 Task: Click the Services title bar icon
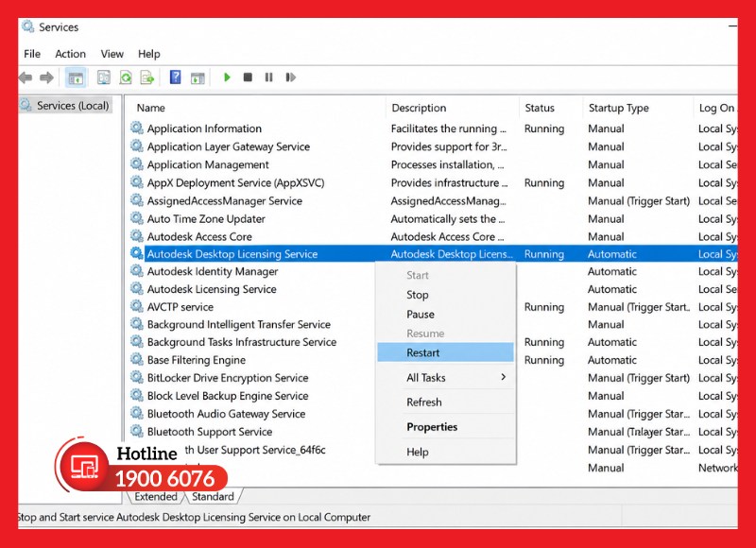[x=28, y=26]
